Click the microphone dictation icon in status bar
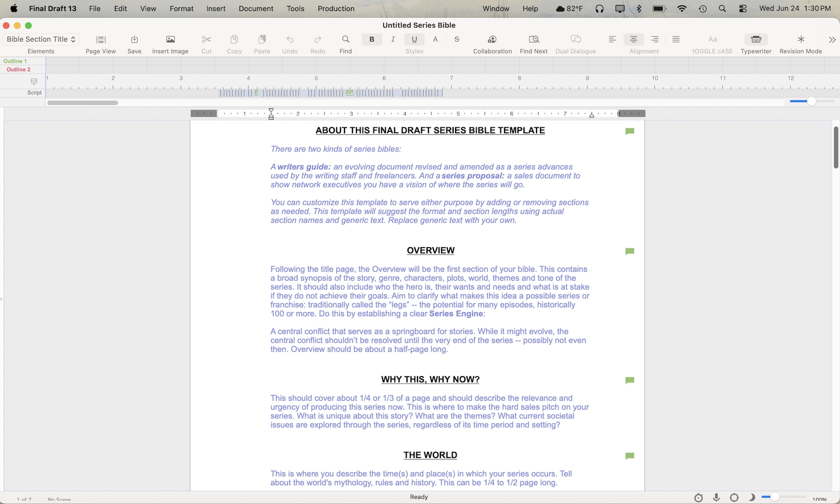This screenshot has height=504, width=840. pyautogui.click(x=716, y=498)
